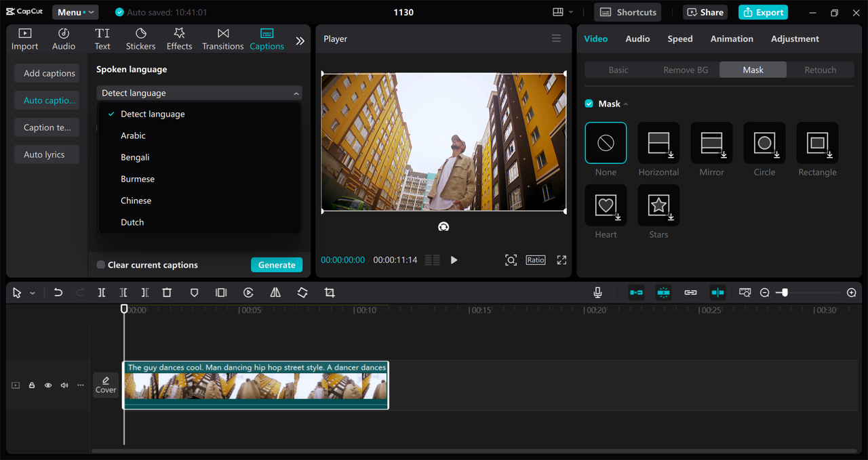Toggle preview axis on timeline
The image size is (868, 460).
tap(717, 293)
